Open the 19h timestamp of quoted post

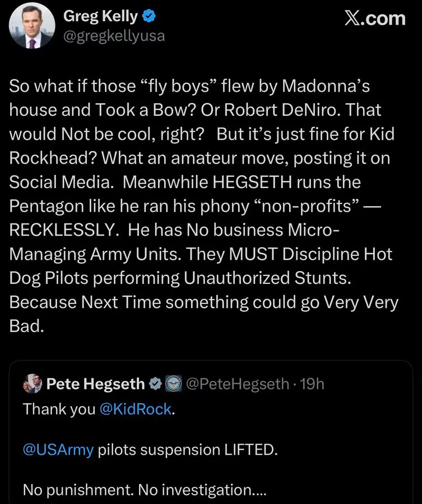pos(312,384)
